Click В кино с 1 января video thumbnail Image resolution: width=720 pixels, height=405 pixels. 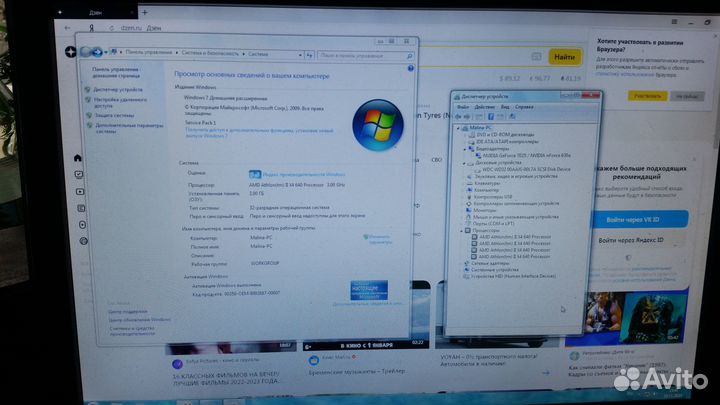point(366,344)
